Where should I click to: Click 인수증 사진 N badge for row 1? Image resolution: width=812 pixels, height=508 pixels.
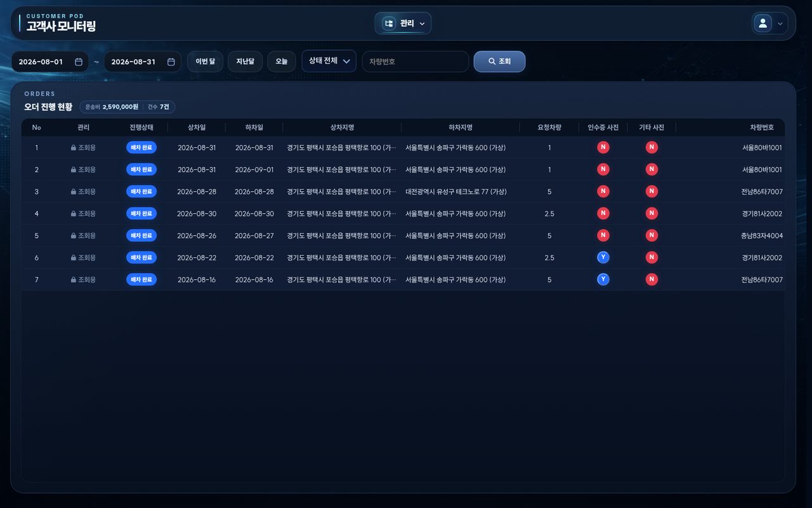coord(603,148)
